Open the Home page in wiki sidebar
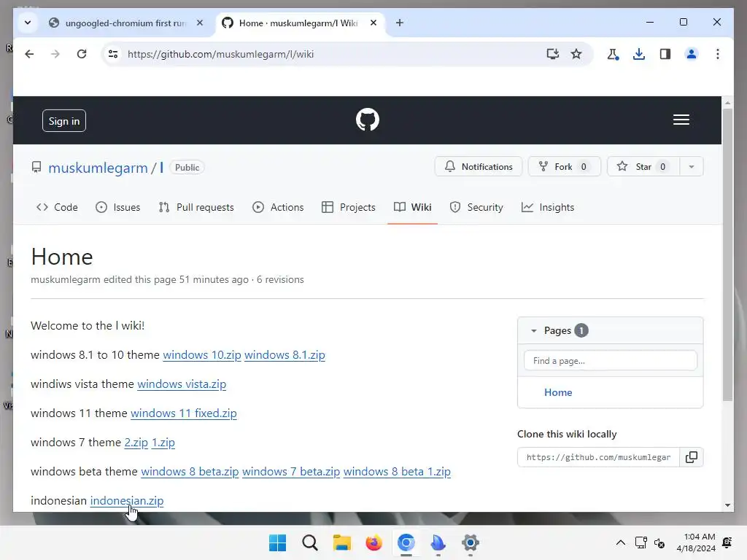The image size is (747, 560). (x=558, y=392)
